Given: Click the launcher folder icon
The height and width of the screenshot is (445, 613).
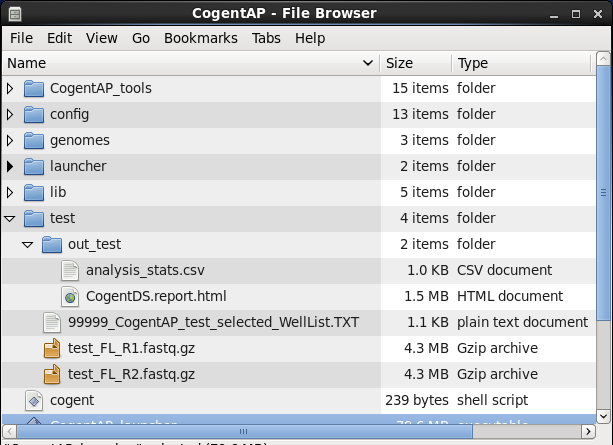Looking at the screenshot, I should tap(34, 167).
